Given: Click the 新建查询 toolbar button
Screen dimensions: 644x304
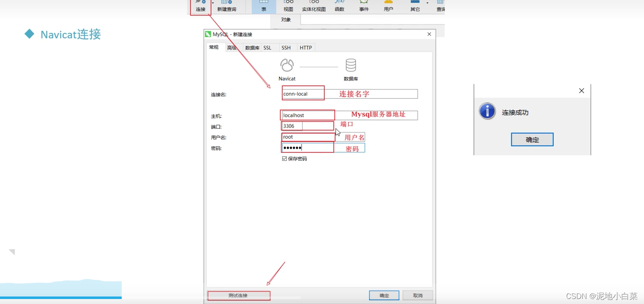Looking at the screenshot, I should coord(227,6).
